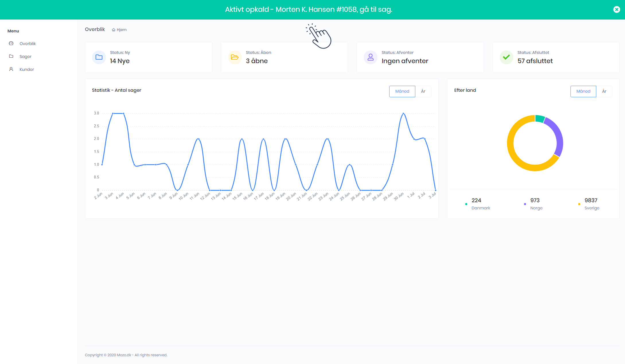625x364 pixels.
Task: Click the Sager folder icon in menu
Action: click(x=11, y=56)
